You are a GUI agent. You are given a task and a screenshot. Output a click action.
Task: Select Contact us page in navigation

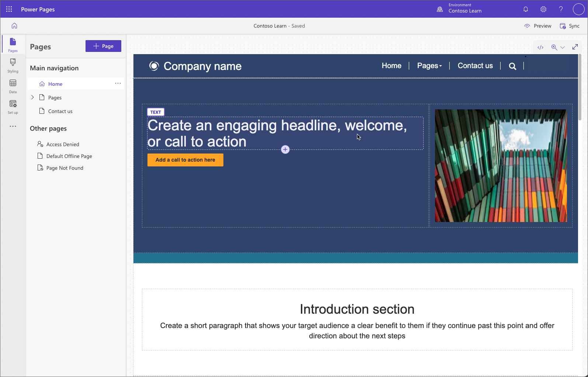point(75,111)
